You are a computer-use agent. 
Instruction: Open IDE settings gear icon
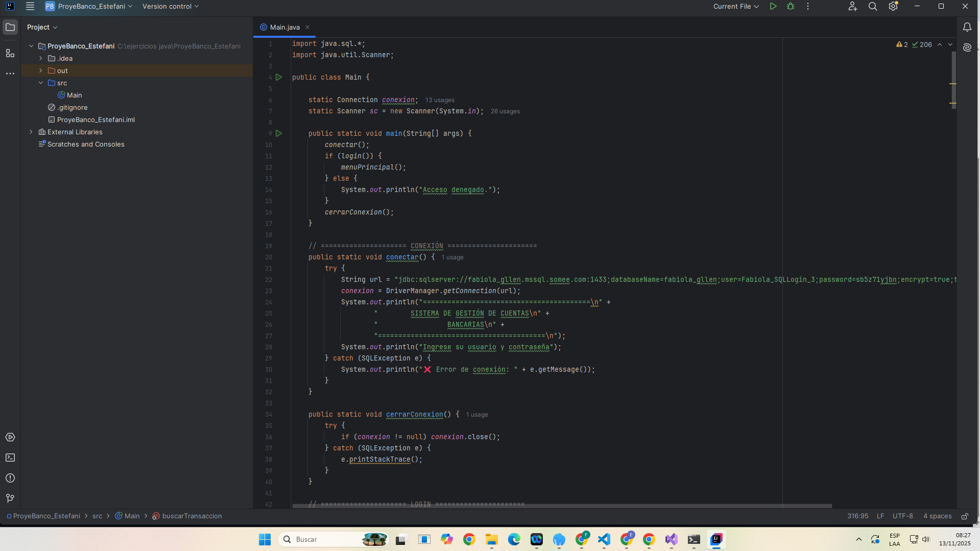893,7
